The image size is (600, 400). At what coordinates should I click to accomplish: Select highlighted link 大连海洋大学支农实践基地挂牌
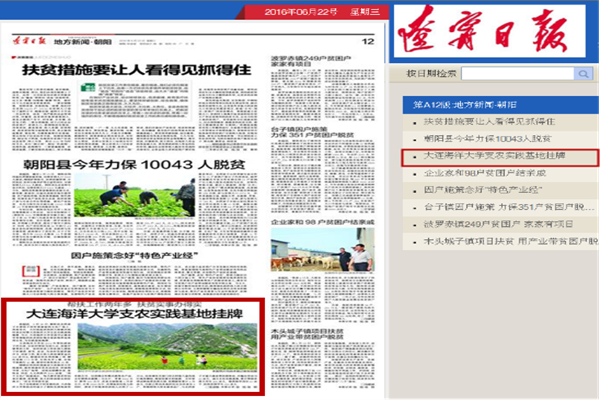(x=482, y=157)
